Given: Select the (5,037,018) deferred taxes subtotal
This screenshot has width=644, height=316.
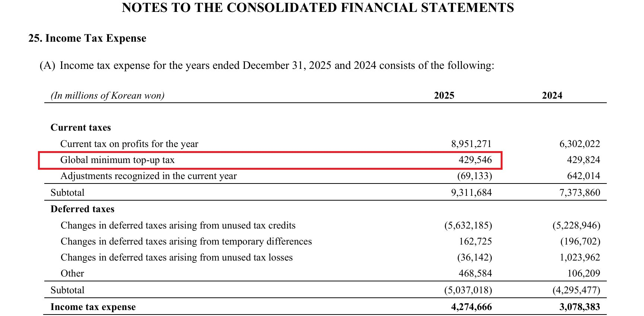Looking at the screenshot, I should [x=468, y=290].
